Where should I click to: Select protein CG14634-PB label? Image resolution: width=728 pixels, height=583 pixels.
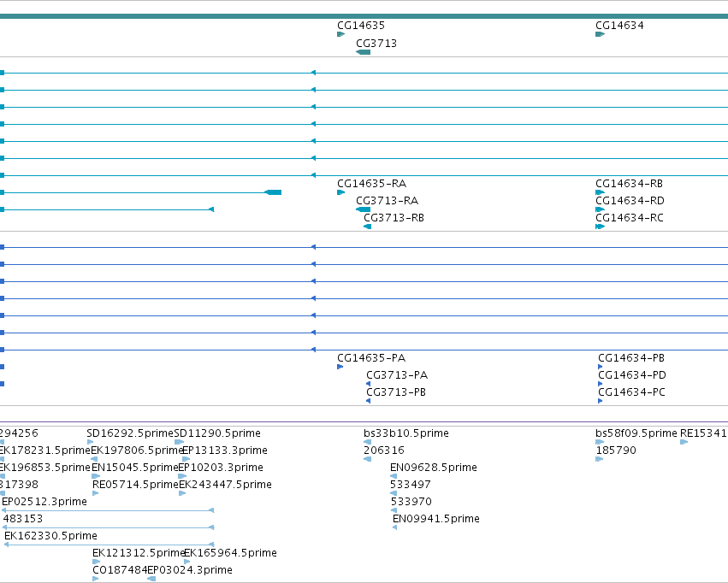631,358
